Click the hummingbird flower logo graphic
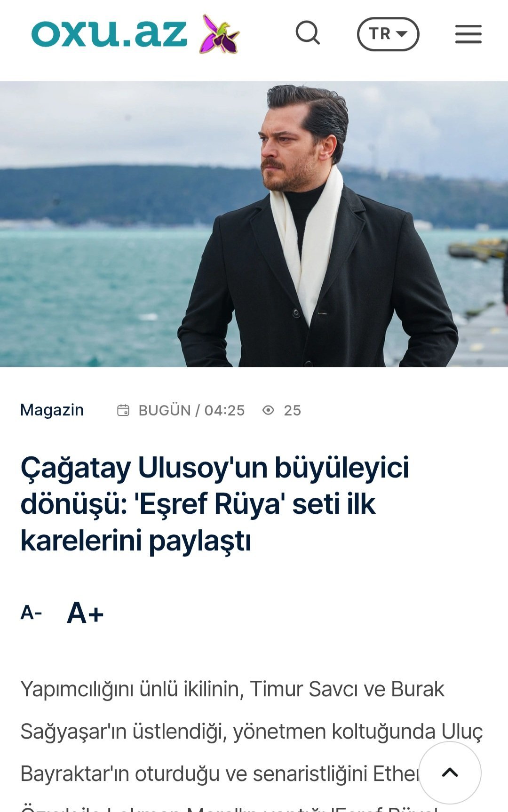508x812 pixels. click(219, 34)
